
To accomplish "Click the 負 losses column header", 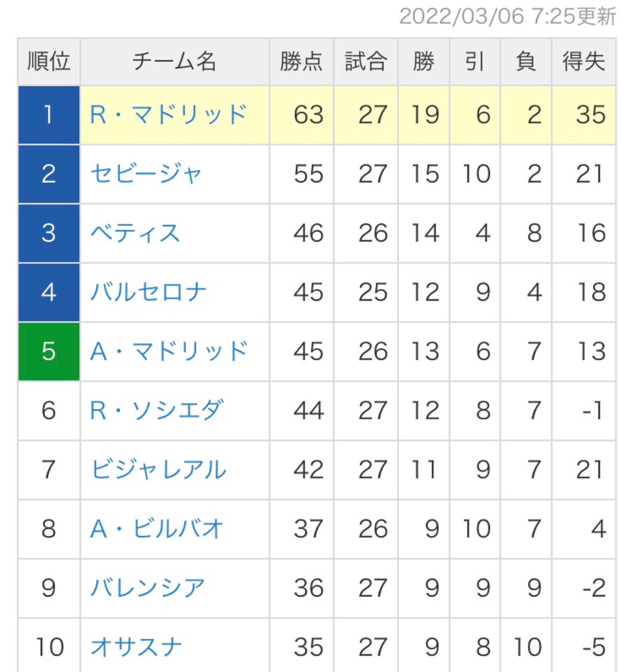I will (526, 62).
